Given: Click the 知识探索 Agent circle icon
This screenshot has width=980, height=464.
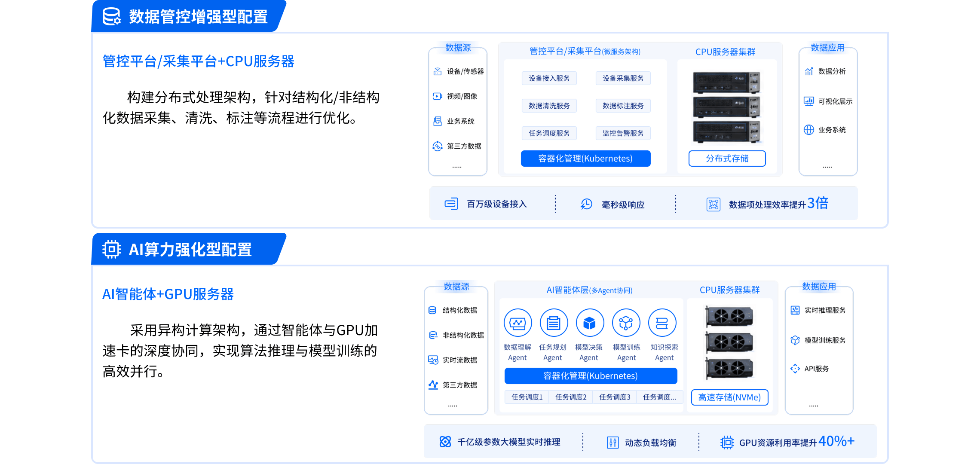Looking at the screenshot, I should (662, 323).
